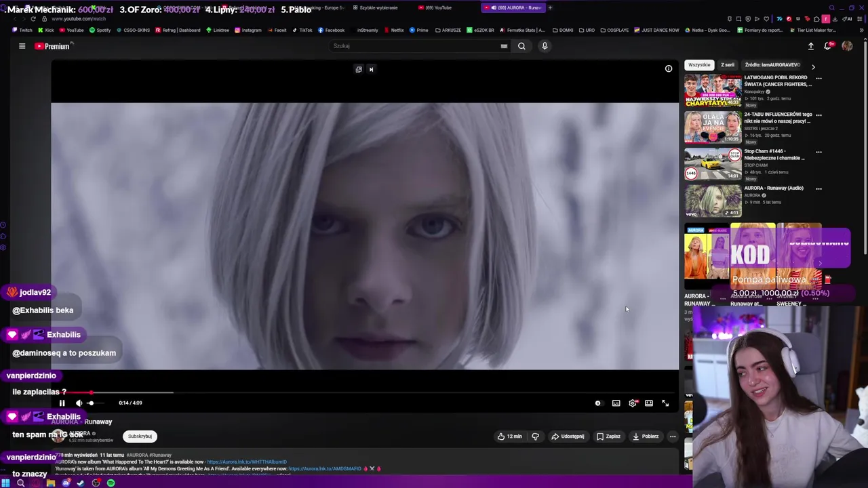Open the upload/create video icon
This screenshot has width=868, height=488.
coord(810,46)
